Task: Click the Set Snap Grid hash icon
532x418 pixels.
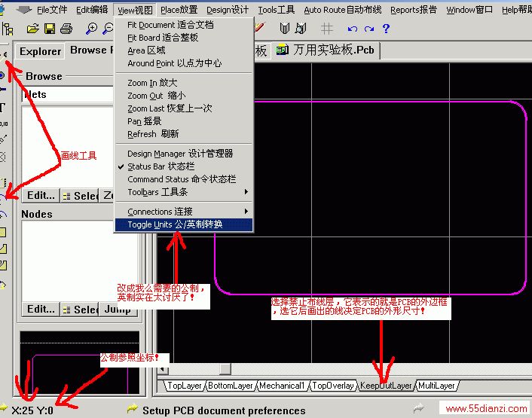Action: [x=327, y=29]
